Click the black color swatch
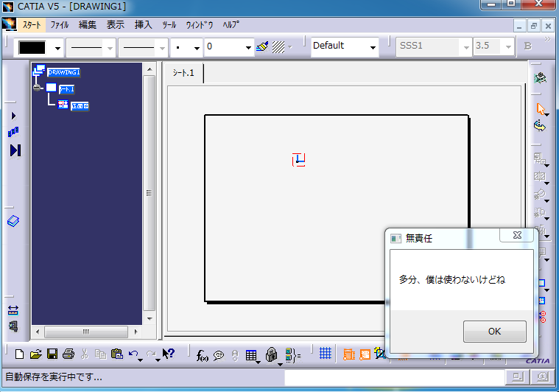The image size is (559, 392). tap(32, 47)
